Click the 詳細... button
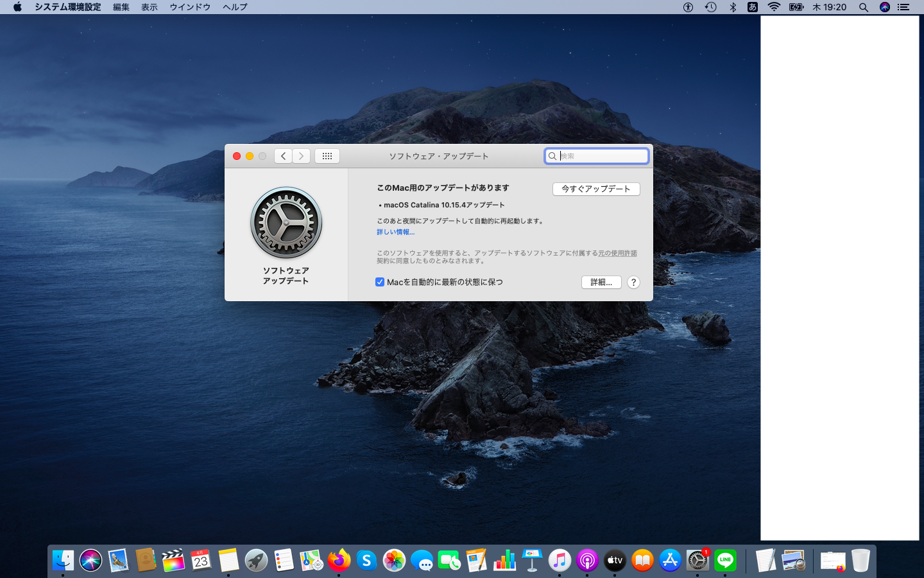Screen dimensions: 924x578 tap(601, 283)
